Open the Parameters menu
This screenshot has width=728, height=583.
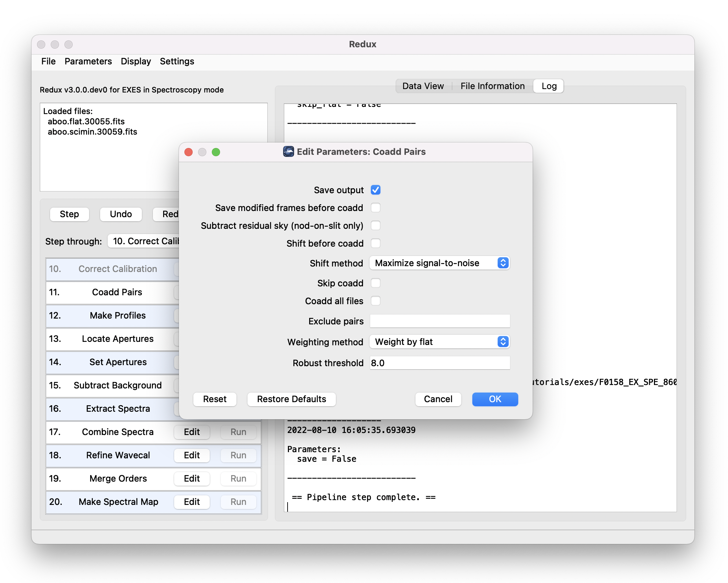tap(88, 61)
